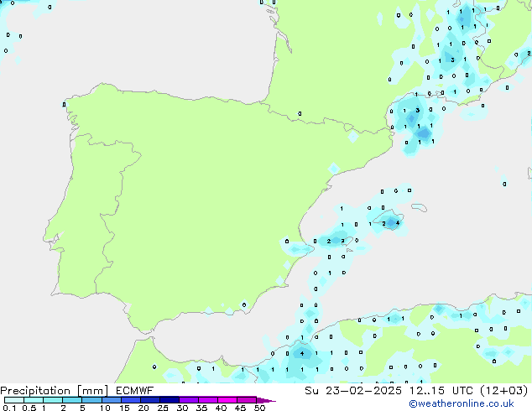Pick the 10–15 mm legend swatch
This screenshot has height=411, width=532.
pos(112,400)
